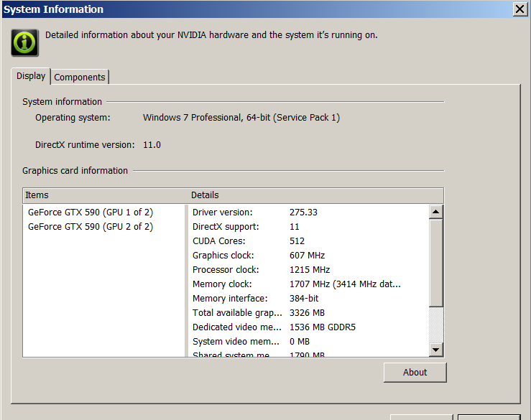Click the scroll up arrow in details list
Image resolution: width=531 pixels, height=420 pixels.
pos(436,212)
